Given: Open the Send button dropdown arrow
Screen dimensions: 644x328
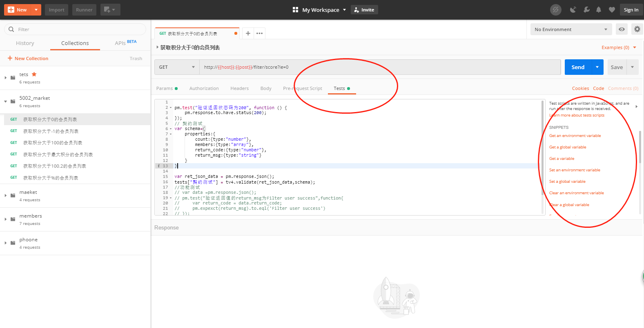Looking at the screenshot, I should click(x=597, y=67).
